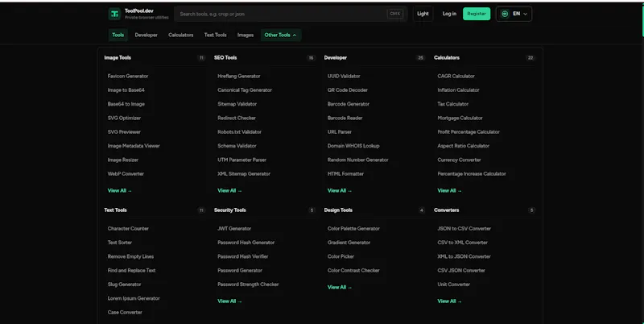Open Unit Converter tool
This screenshot has width=644, height=324.
(x=453, y=285)
